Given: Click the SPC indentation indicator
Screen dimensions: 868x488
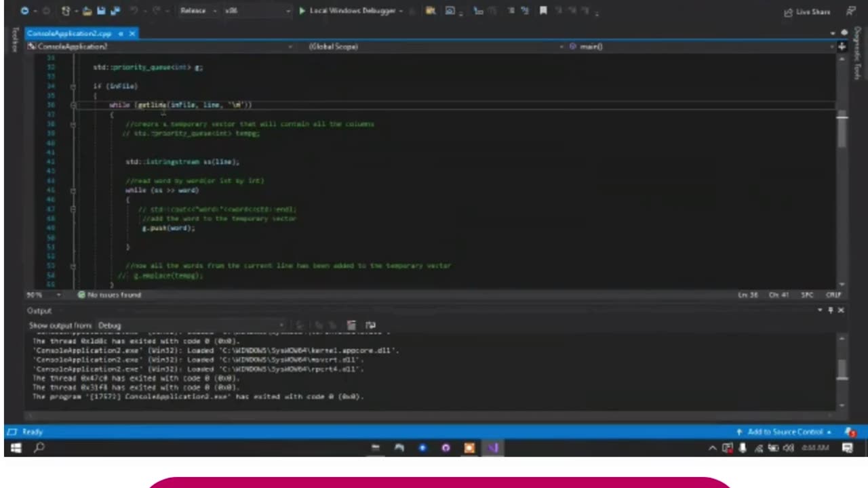Looking at the screenshot, I should [x=807, y=295].
